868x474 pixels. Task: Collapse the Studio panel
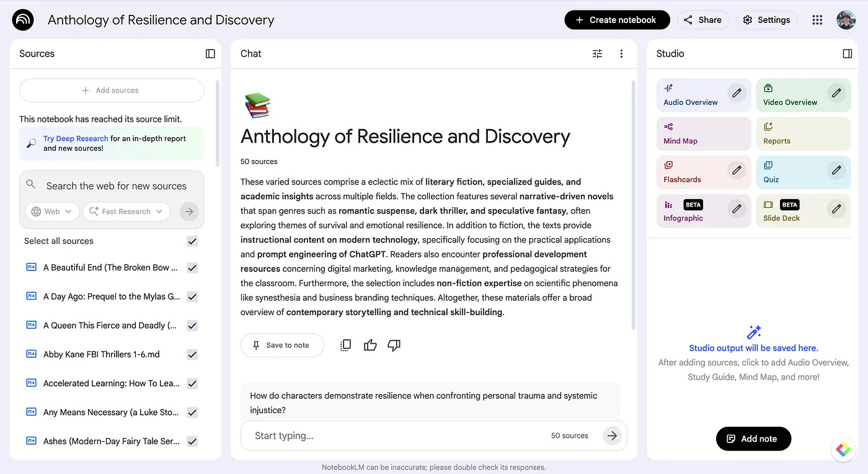pyautogui.click(x=848, y=53)
